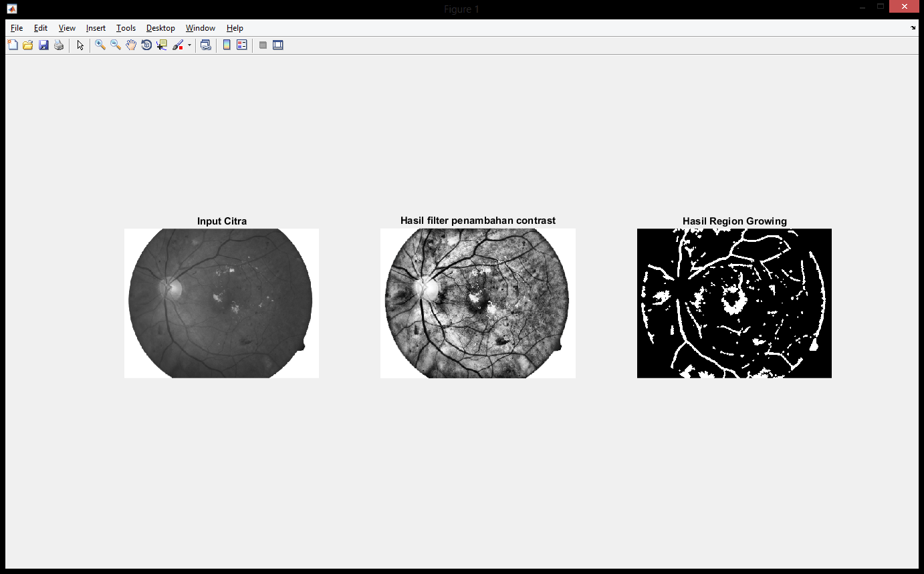Activate the Zoom Out tool

click(x=116, y=45)
